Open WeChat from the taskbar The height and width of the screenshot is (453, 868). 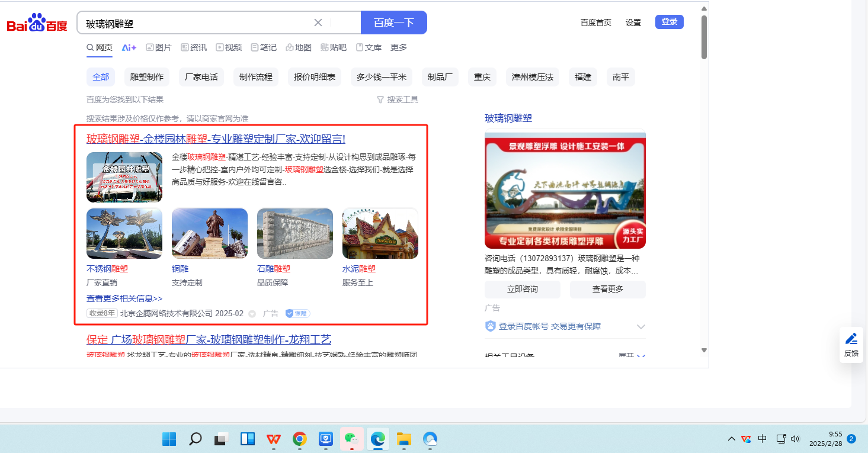pos(352,439)
